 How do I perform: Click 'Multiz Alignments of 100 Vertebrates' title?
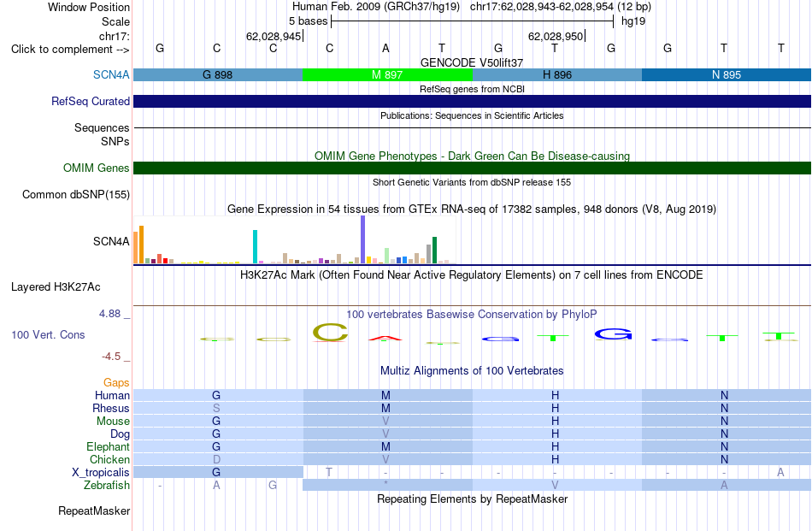pyautogui.click(x=472, y=370)
